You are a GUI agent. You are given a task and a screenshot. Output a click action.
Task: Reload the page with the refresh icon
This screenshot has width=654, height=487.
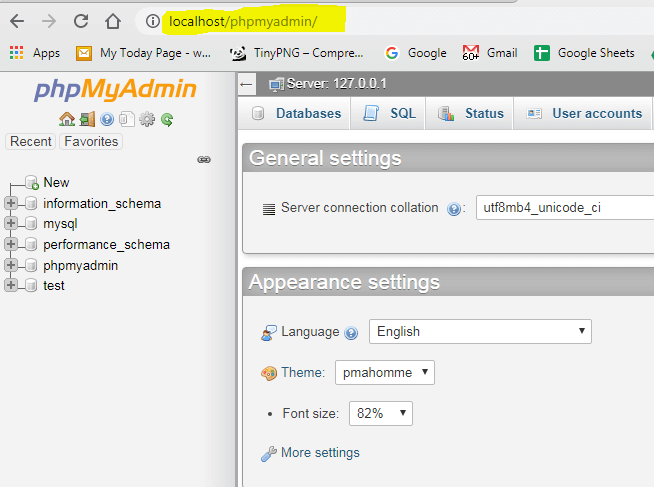tap(81, 21)
